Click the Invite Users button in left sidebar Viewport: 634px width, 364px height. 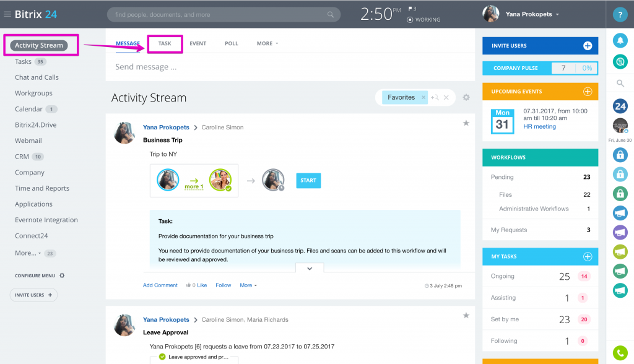pyautogui.click(x=33, y=295)
